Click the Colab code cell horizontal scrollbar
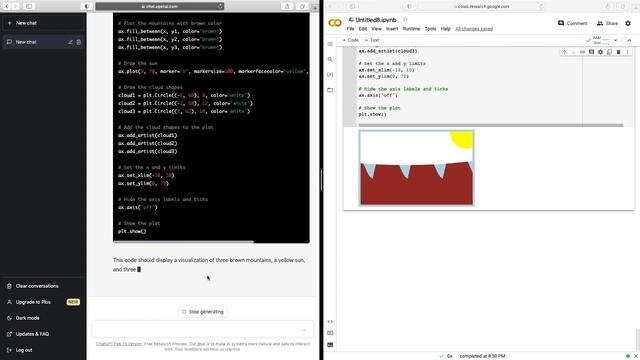Screen dimensions: 640x360 click(491, 125)
